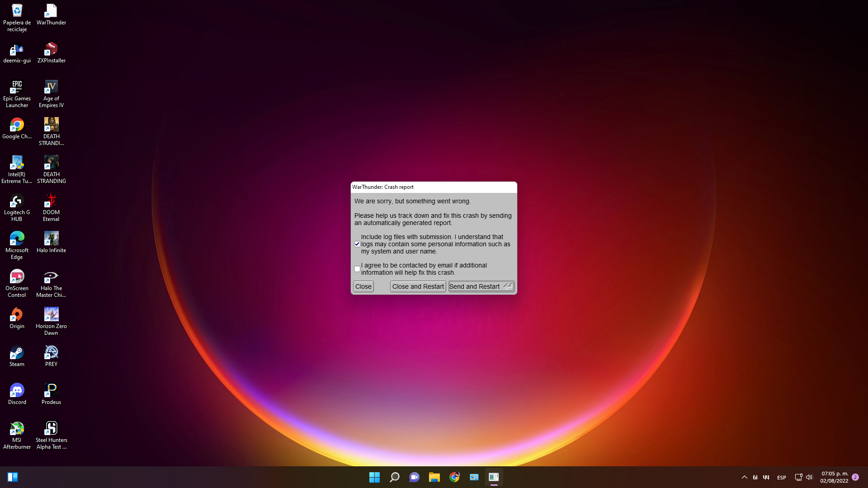Select the DOOM Eternal desktop icon
868x488 pixels.
pyautogui.click(x=51, y=208)
